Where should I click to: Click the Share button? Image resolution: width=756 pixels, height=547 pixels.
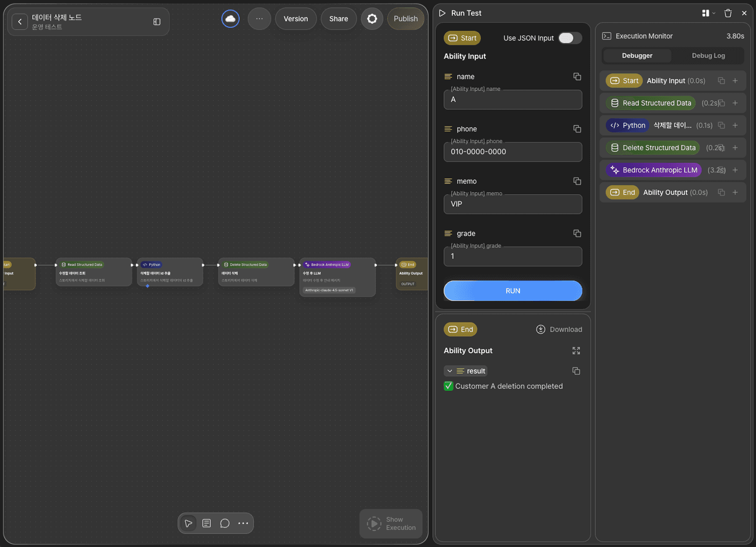(x=338, y=19)
